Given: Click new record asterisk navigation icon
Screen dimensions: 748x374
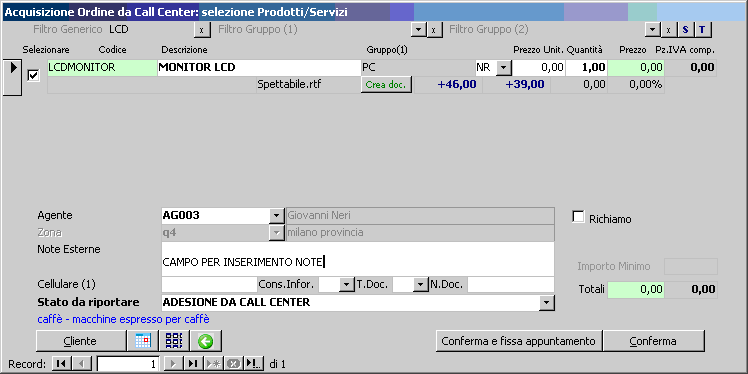Looking at the screenshot, I should [213, 364].
